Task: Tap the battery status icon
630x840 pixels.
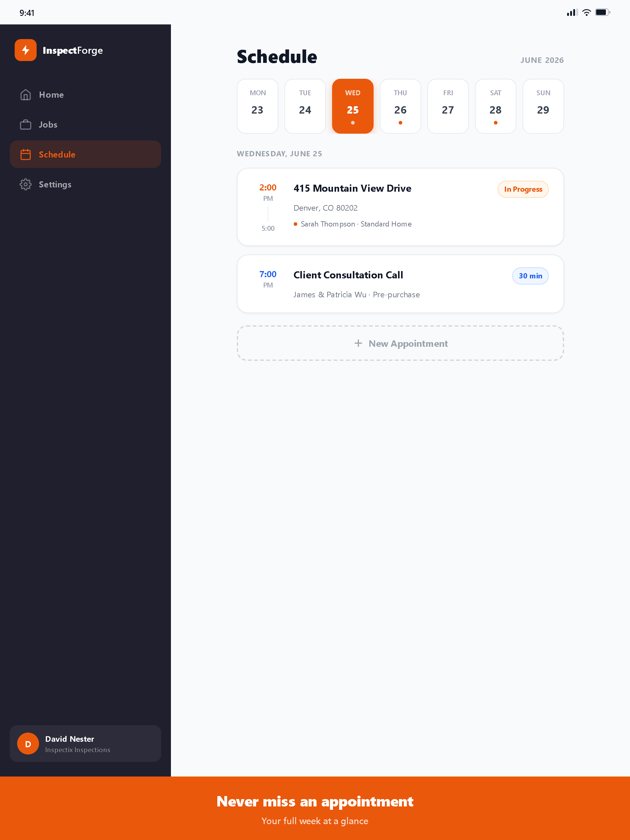Action: (x=603, y=13)
